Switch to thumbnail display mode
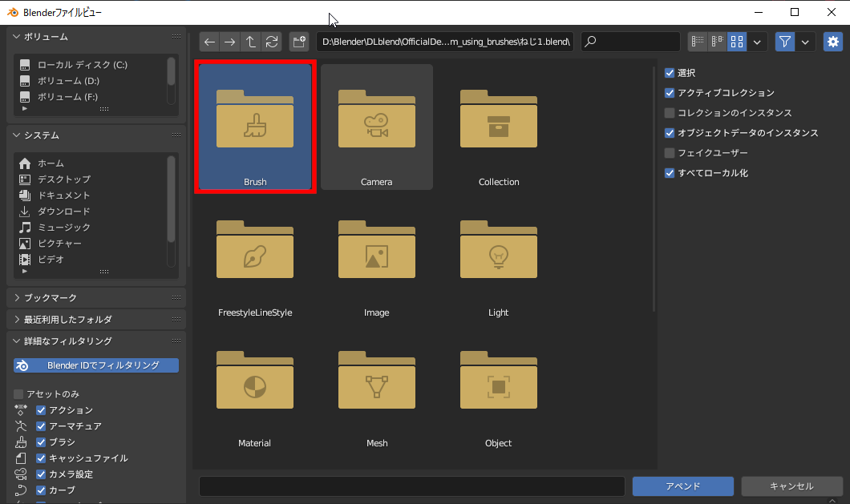 pos(737,42)
